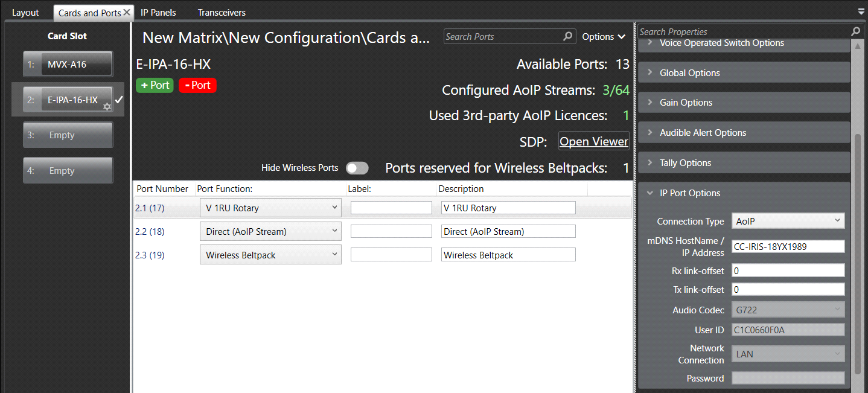Click the mDNS HostName / IP Address field
868x393 pixels.
tap(788, 246)
